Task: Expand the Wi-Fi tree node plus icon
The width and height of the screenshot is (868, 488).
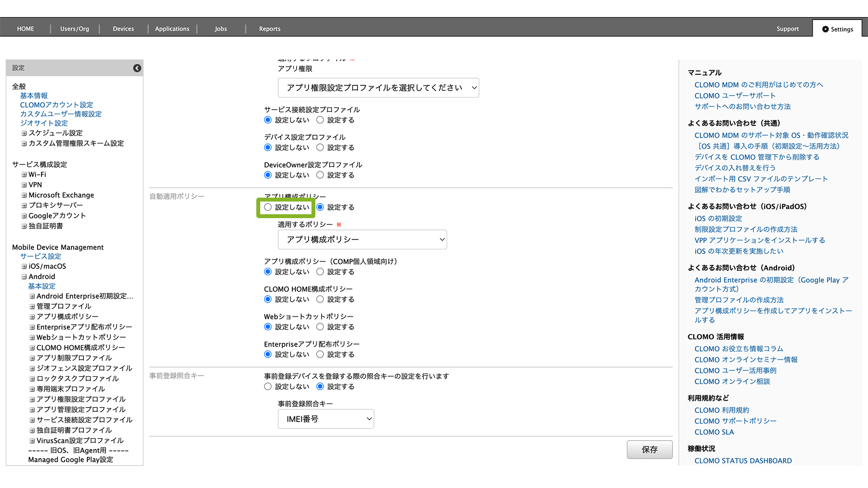Action: (24, 175)
